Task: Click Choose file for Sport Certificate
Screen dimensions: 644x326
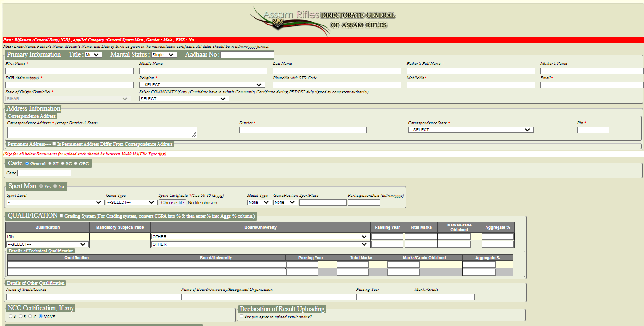Action: 172,202
